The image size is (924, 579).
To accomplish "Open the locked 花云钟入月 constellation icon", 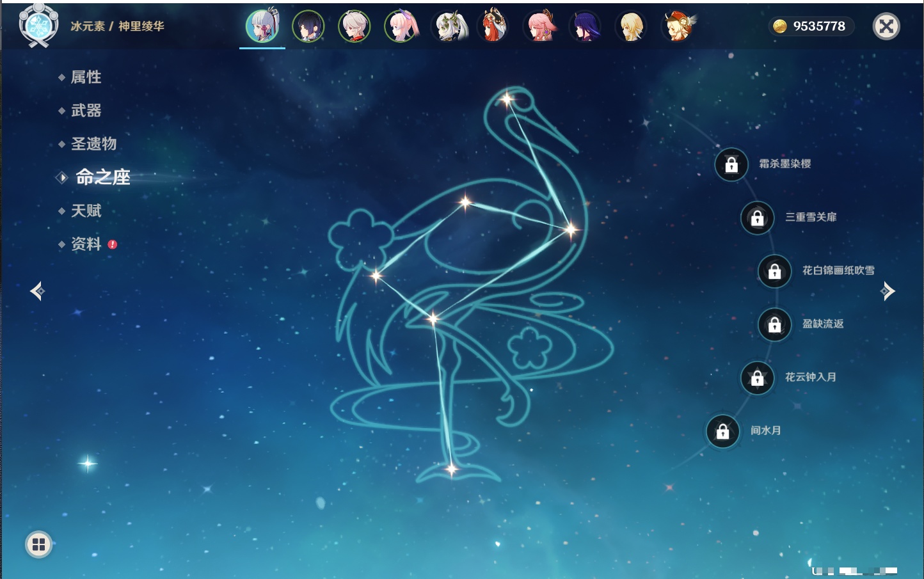I will click(758, 377).
